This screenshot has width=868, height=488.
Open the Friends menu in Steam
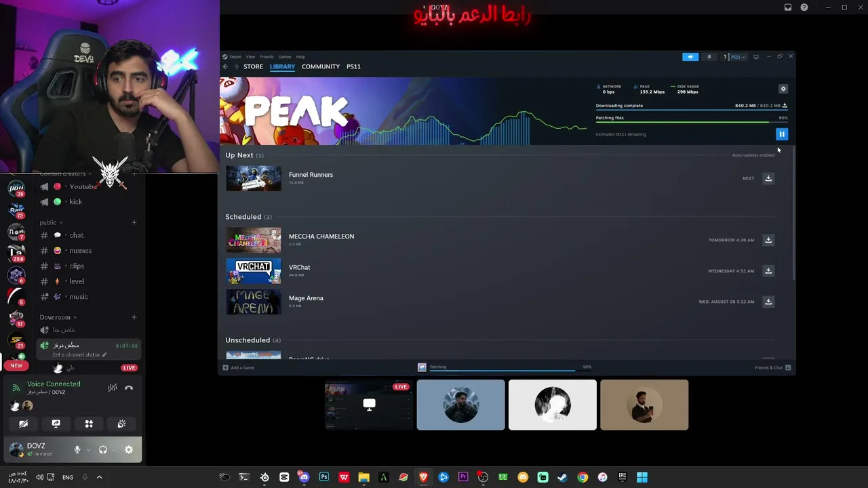point(267,57)
